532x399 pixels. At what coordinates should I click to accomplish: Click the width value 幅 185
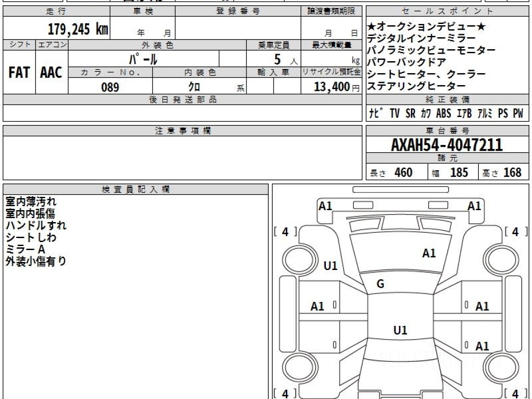coord(450,172)
